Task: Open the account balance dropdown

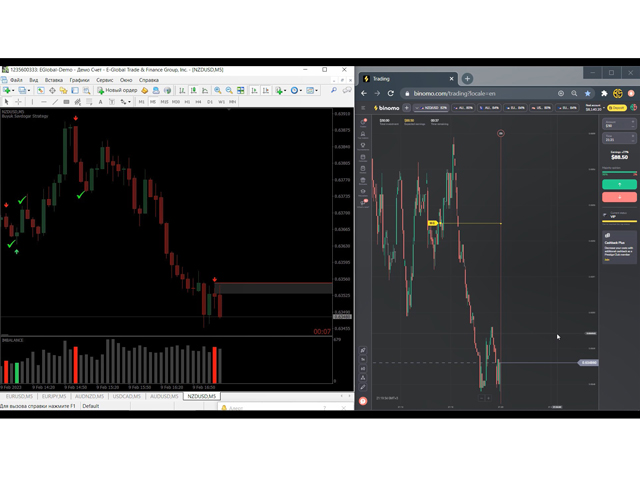Action: pos(596,108)
